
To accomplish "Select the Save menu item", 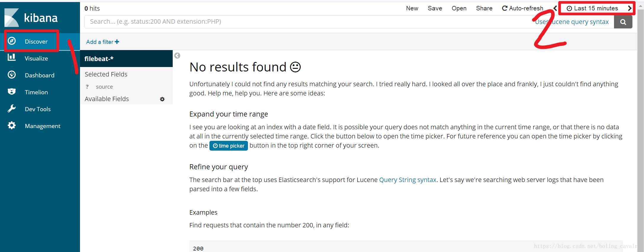I will 435,8.
